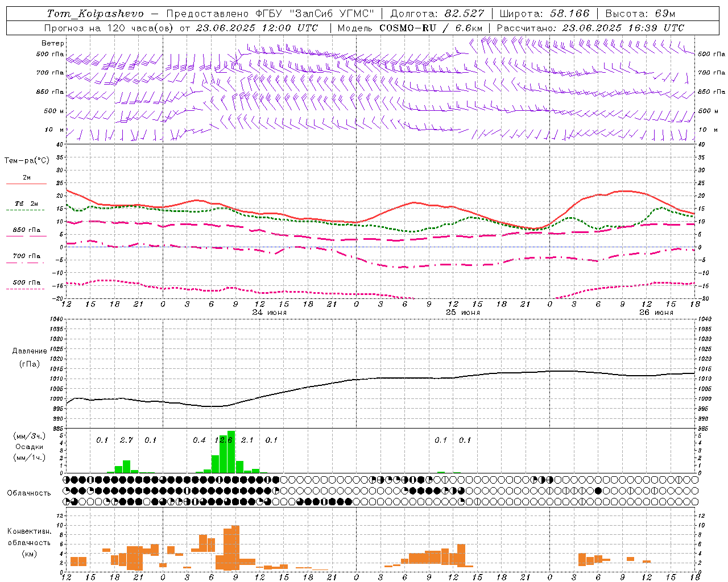Select the forecast text "Прогноз на 120 часа(ов)"
728x582 pixels.
(110, 28)
